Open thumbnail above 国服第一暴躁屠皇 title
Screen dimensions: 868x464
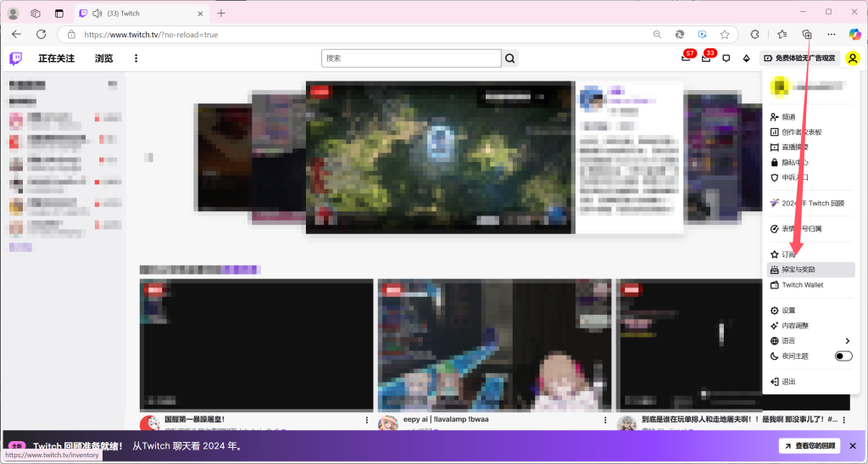tap(256, 345)
